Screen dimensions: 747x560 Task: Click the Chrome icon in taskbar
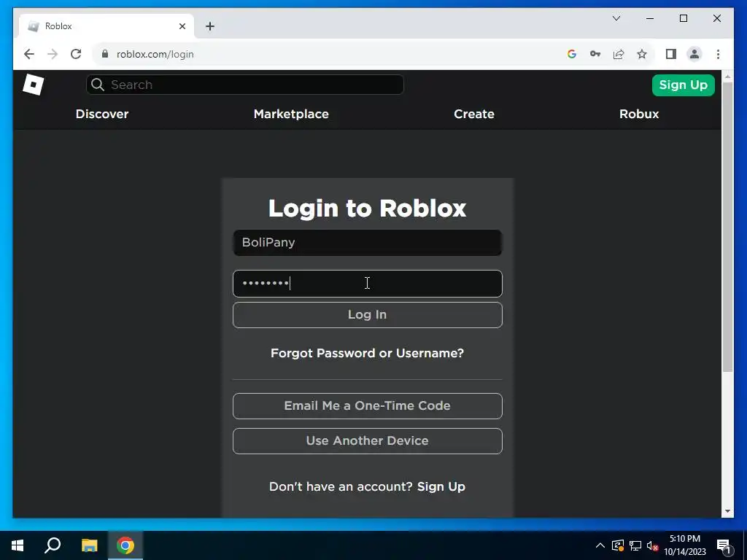[x=125, y=545]
